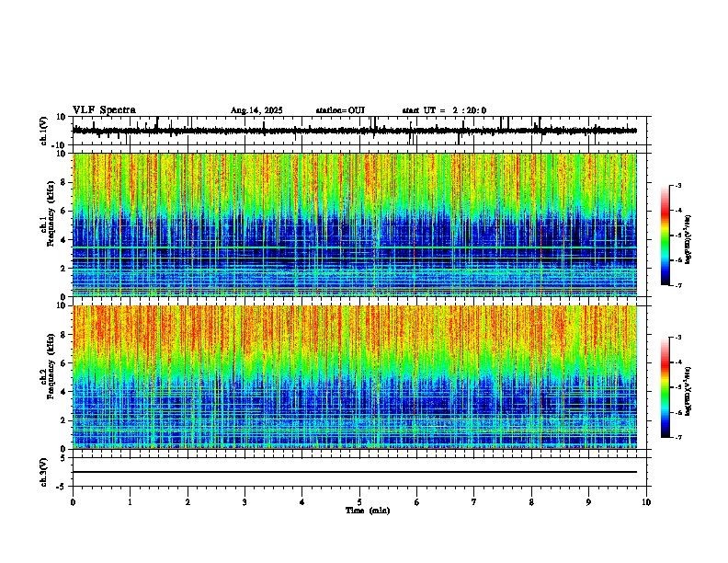This screenshot has width=728, height=563.
Task: Click the "-5" tick of ch.3(V) axis
Action: point(62,487)
